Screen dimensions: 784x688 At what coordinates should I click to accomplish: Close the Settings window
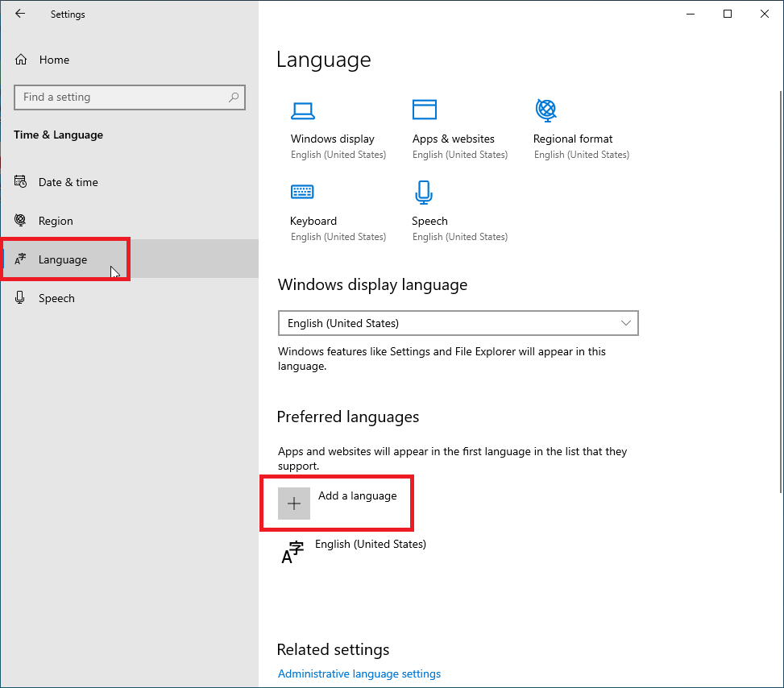tap(765, 14)
